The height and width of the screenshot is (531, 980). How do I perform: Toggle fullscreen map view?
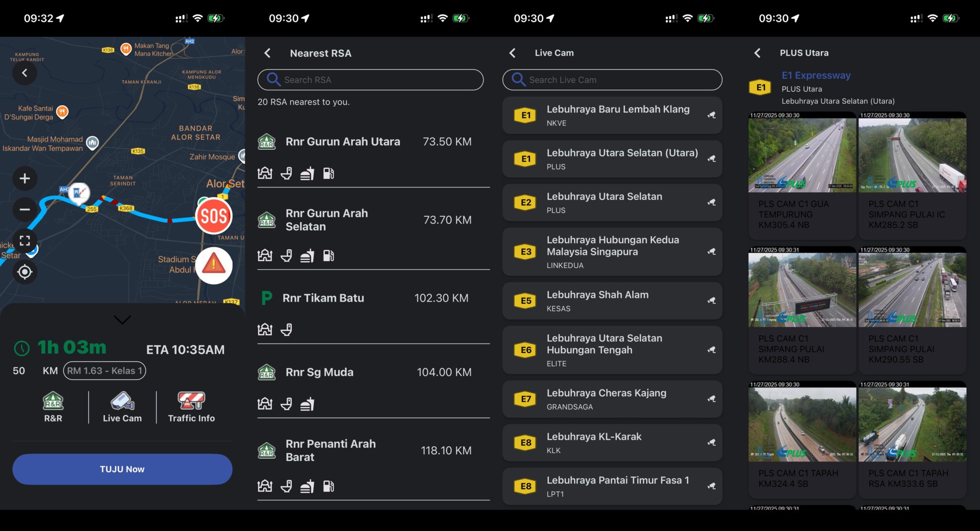(25, 241)
